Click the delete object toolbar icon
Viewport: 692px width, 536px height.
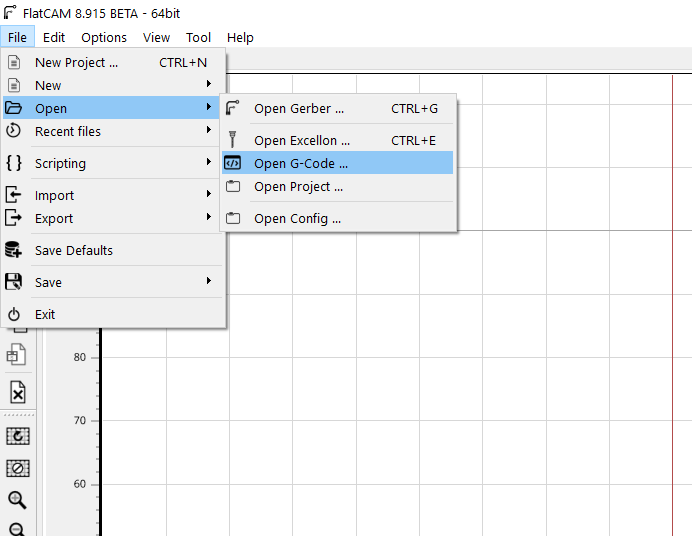coord(18,392)
